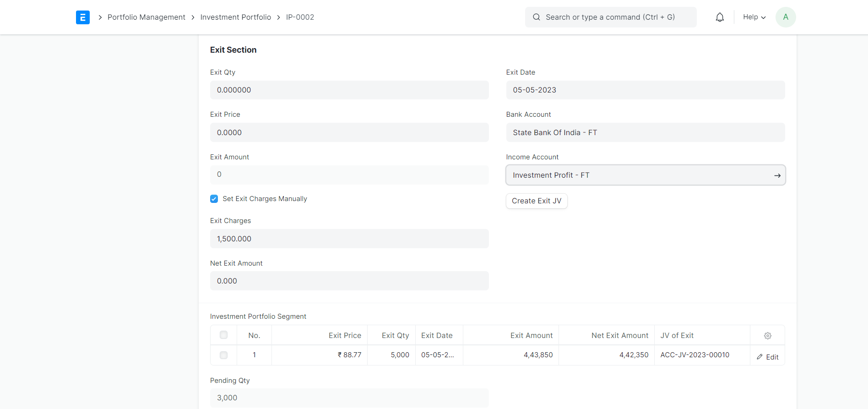868x409 pixels.
Task: Open the notifications bell
Action: (x=720, y=17)
